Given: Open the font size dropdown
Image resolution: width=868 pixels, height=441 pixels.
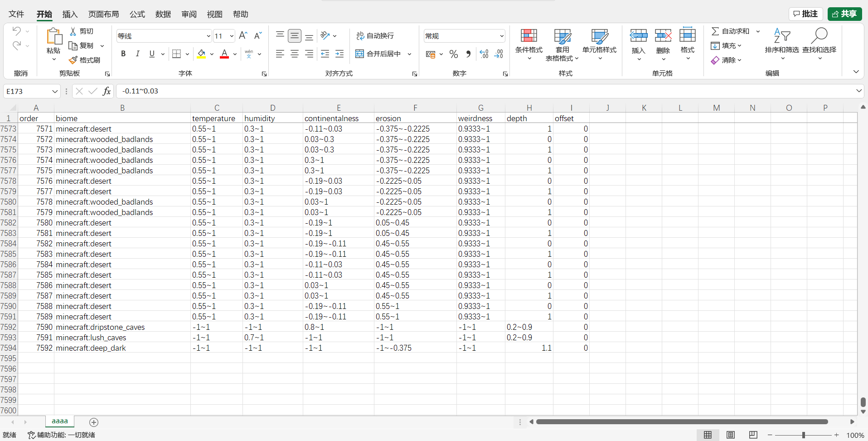Looking at the screenshot, I should pos(232,36).
